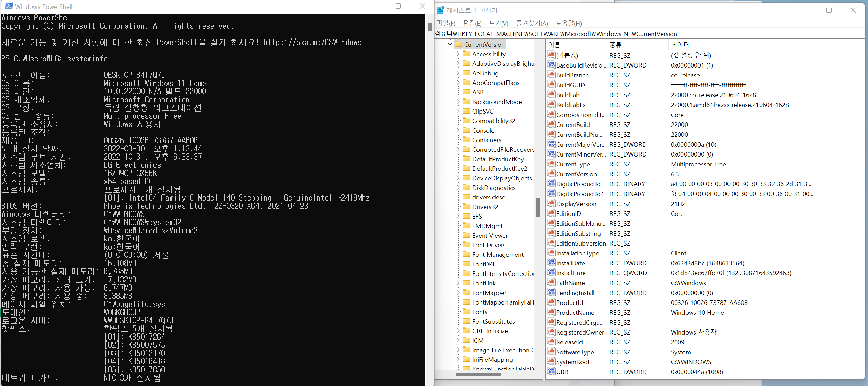
Task: Click the Console folder icon
Action: click(467, 130)
